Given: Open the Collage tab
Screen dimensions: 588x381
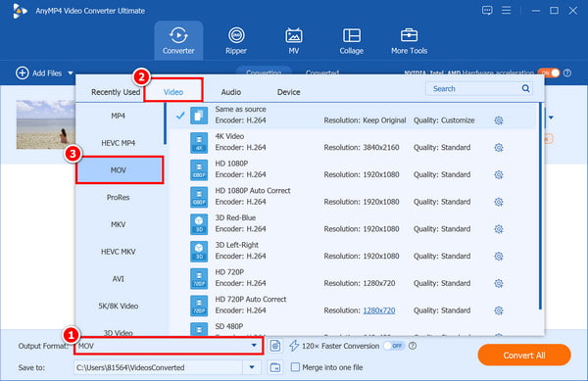Looking at the screenshot, I should click(352, 40).
